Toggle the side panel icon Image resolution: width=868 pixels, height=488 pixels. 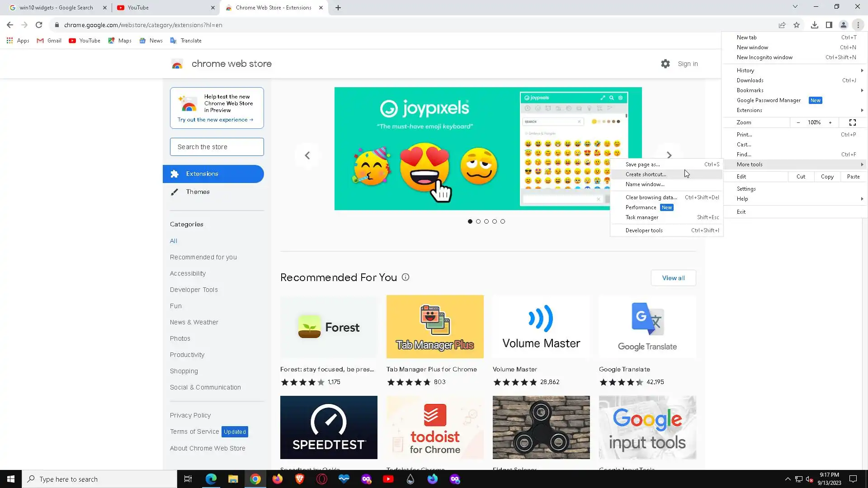pos(829,25)
